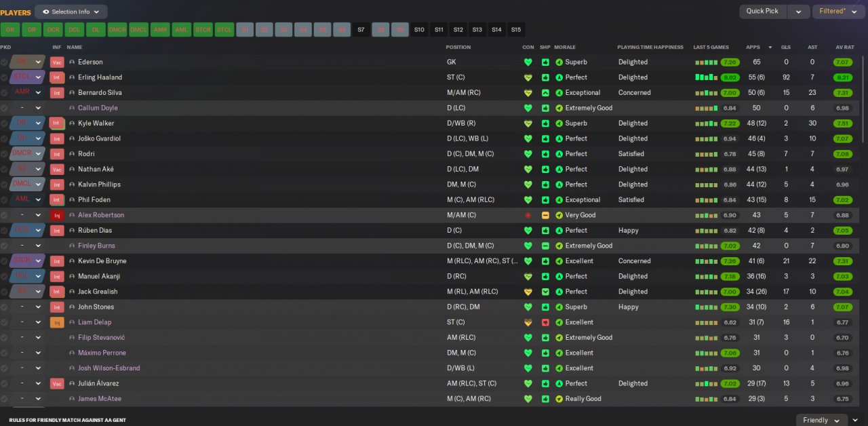868x426 pixels.
Task: Toggle the picked checkmark for Liam Delap
Action: coord(4,322)
